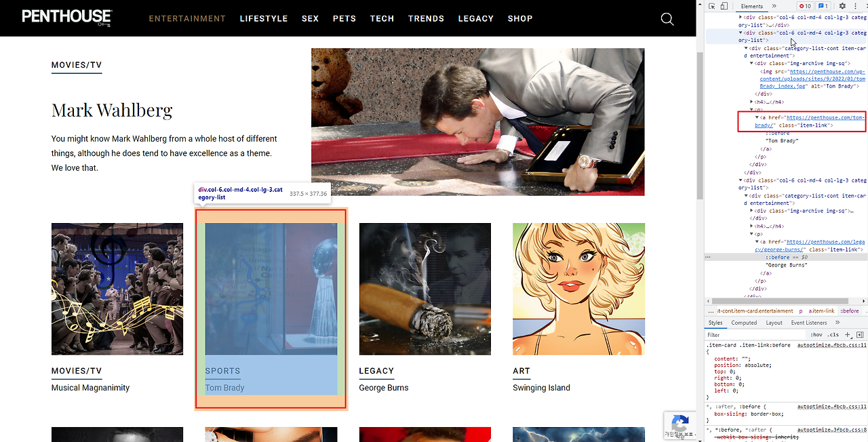Viewport: 868px width, 442px height.
Task: Open the ART category label
Action: click(x=521, y=371)
